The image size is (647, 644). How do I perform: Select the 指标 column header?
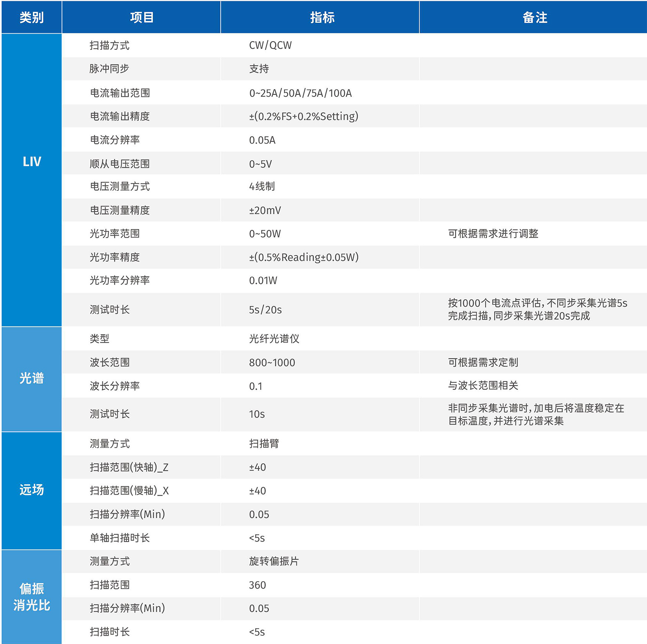tap(322, 17)
